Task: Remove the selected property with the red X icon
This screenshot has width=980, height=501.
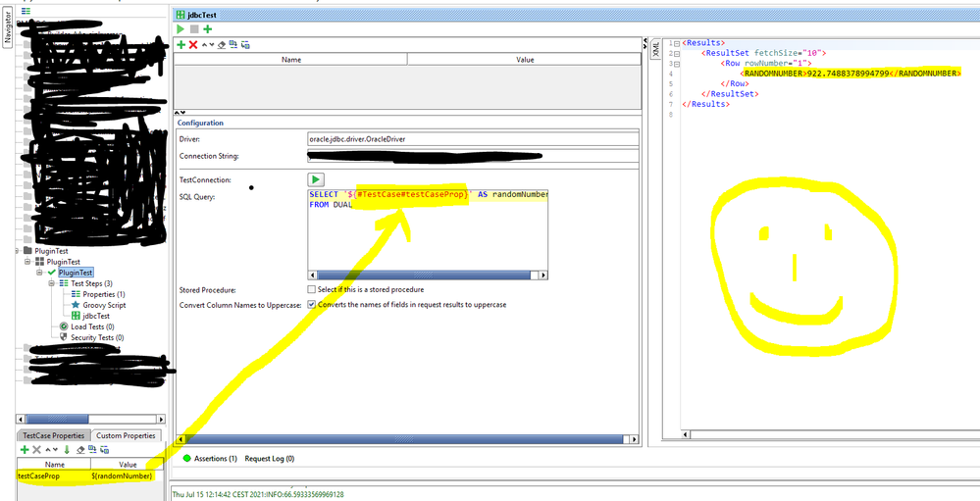Action: [x=193, y=44]
